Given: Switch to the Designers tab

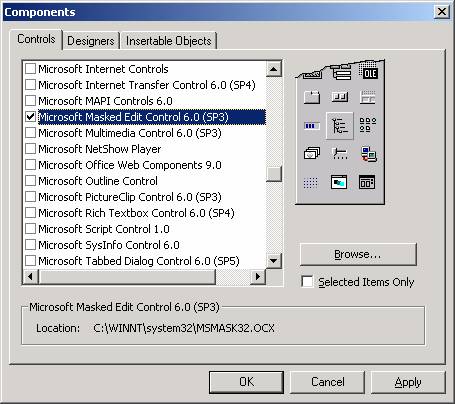Looking at the screenshot, I should (x=91, y=41).
